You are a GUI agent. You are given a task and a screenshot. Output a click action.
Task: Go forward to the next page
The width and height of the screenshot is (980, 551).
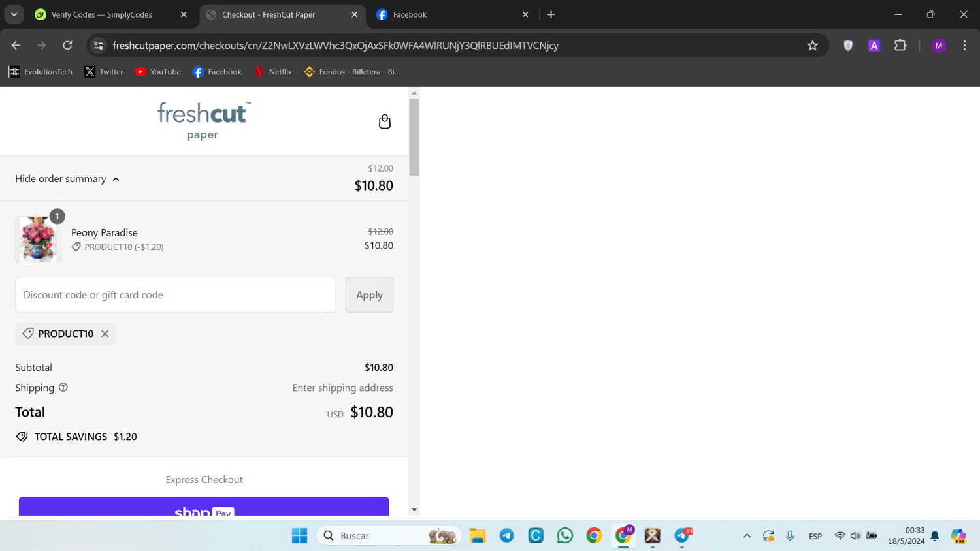pyautogui.click(x=42, y=45)
